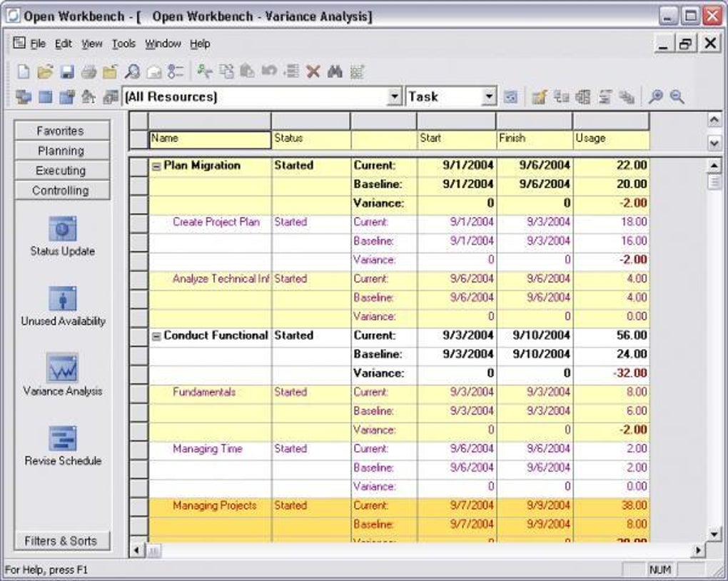Open the All Resources dropdown
The height and width of the screenshot is (581, 728).
pyautogui.click(x=394, y=96)
